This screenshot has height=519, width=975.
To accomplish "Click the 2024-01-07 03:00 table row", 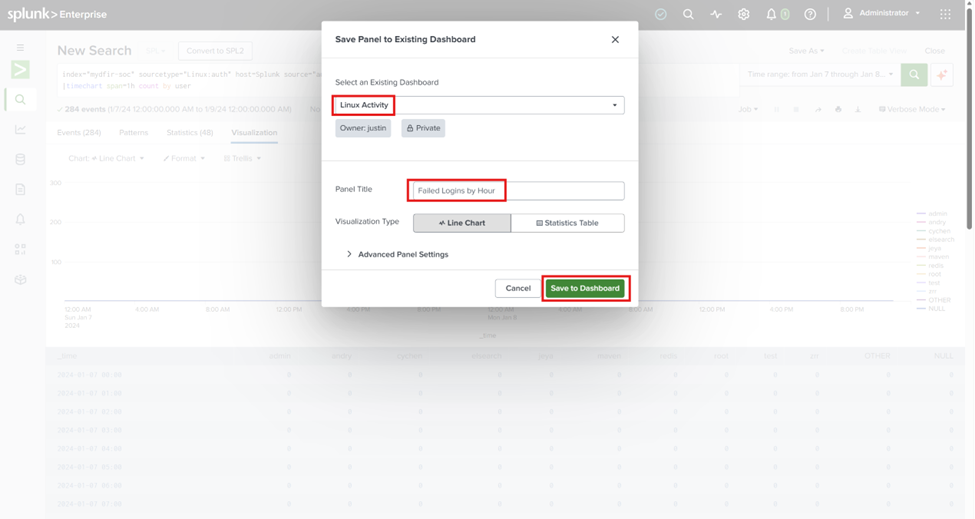I will (x=505, y=430).
